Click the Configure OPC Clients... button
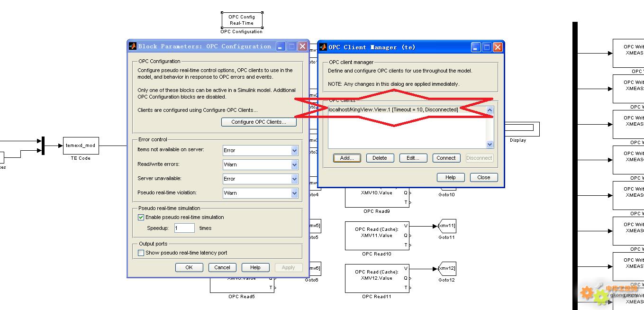This screenshot has height=310, width=644. [259, 122]
